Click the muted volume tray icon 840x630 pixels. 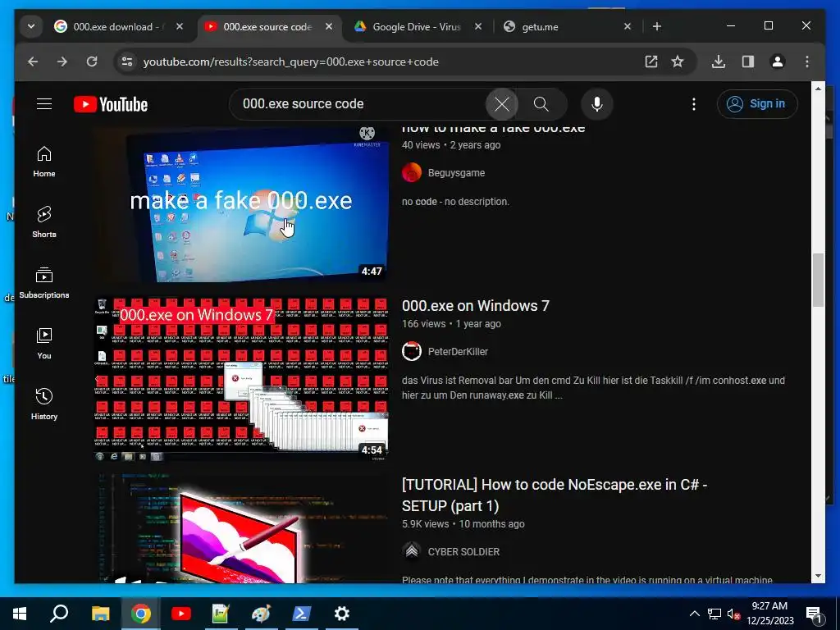[734, 614]
